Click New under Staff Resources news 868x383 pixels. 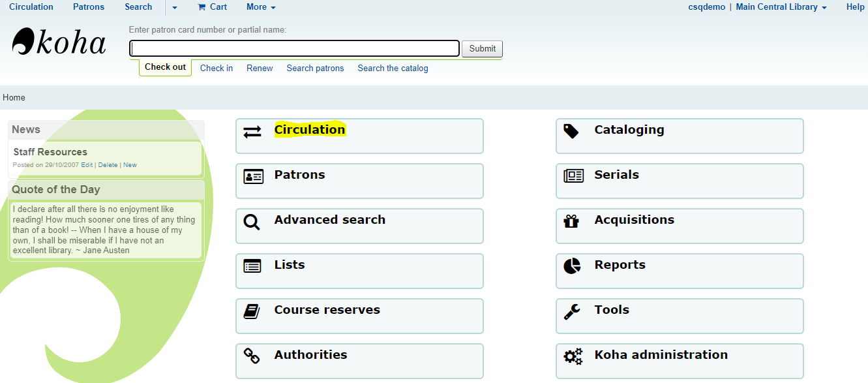click(130, 165)
